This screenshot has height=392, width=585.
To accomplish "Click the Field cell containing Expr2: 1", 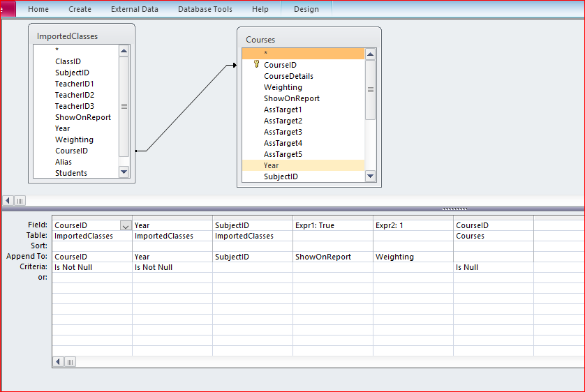I will 413,225.
